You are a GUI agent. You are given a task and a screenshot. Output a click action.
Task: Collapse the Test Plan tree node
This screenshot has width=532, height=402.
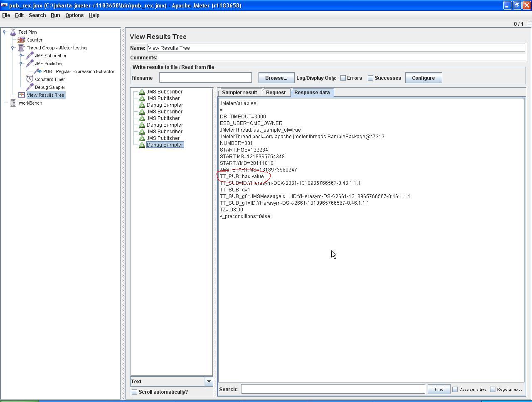tap(4, 32)
